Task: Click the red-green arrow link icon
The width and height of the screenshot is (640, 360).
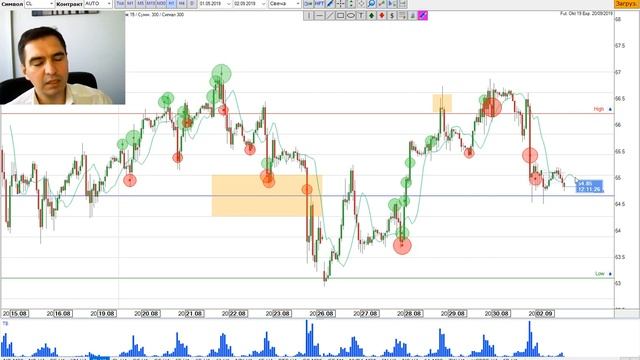Action: (382, 4)
